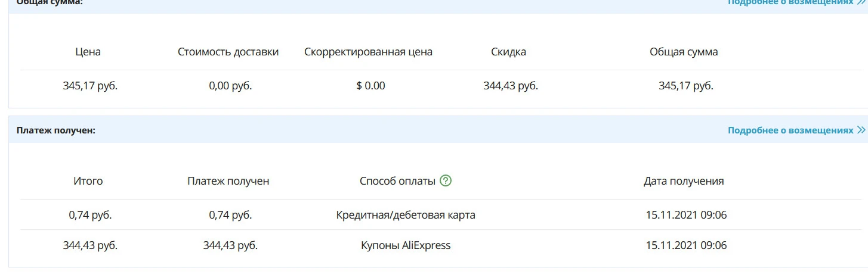
Task: Click the double chevron beside lower Подробнее о возмещениях
Action: (x=861, y=130)
